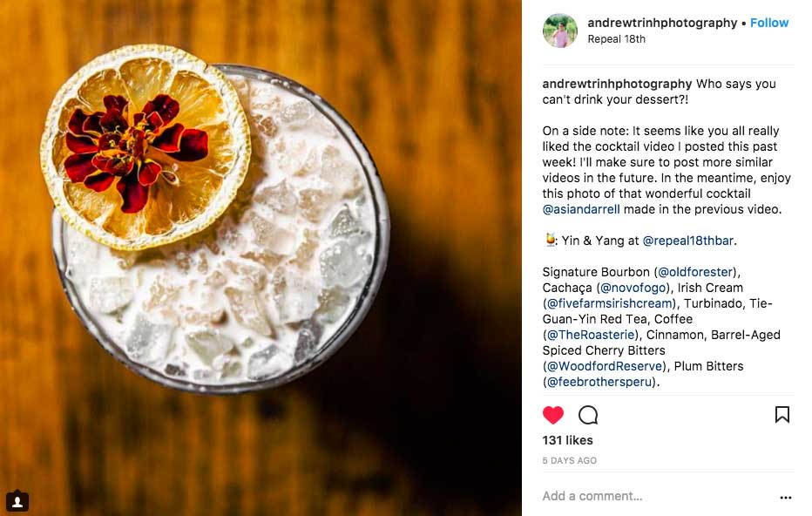This screenshot has width=812, height=516.
Task: Open the @repeal18thbar profile link
Action: [x=687, y=241]
